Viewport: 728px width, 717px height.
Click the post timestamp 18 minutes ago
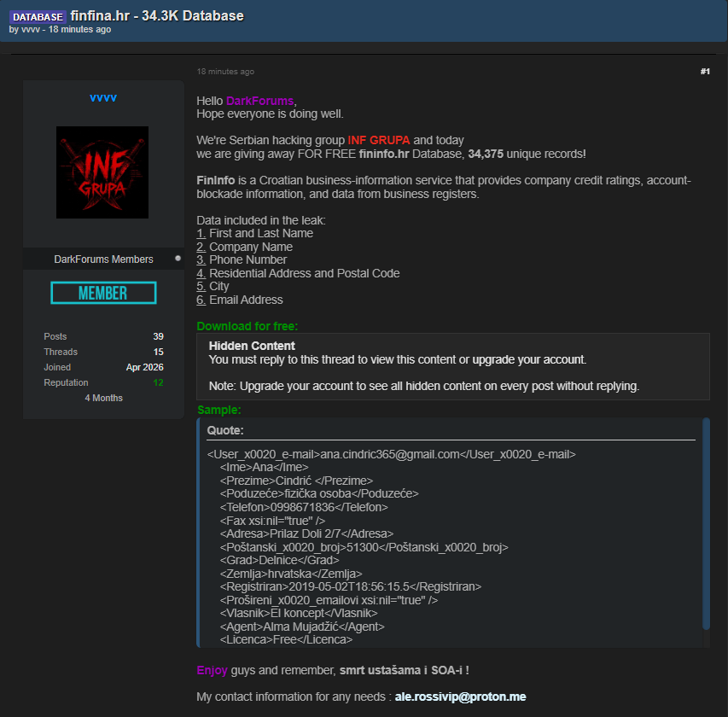[x=225, y=72]
